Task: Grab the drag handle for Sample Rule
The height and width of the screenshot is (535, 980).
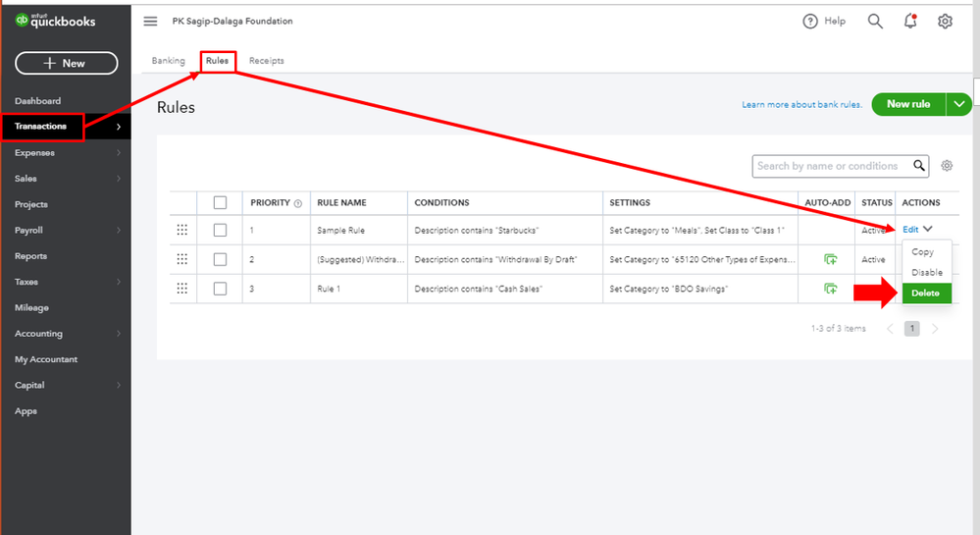Action: click(x=181, y=230)
